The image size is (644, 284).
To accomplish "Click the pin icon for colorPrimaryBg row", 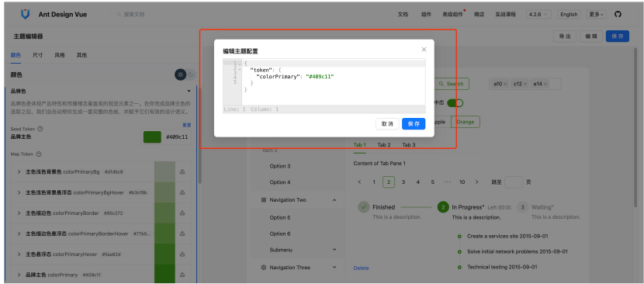I will (x=182, y=171).
